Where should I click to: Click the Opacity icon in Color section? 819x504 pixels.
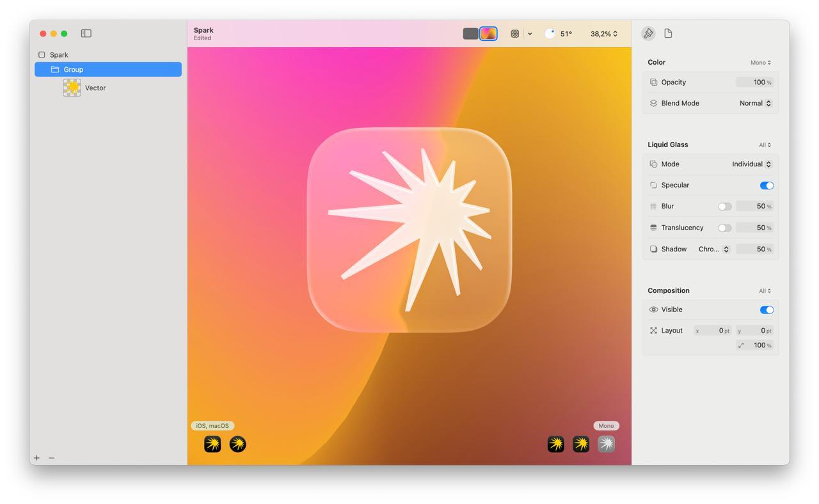tap(653, 82)
